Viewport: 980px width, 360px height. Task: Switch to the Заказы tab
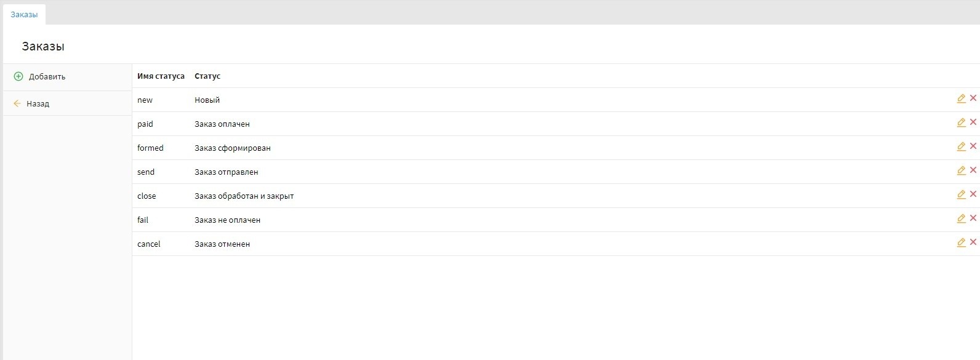pyautogui.click(x=24, y=14)
